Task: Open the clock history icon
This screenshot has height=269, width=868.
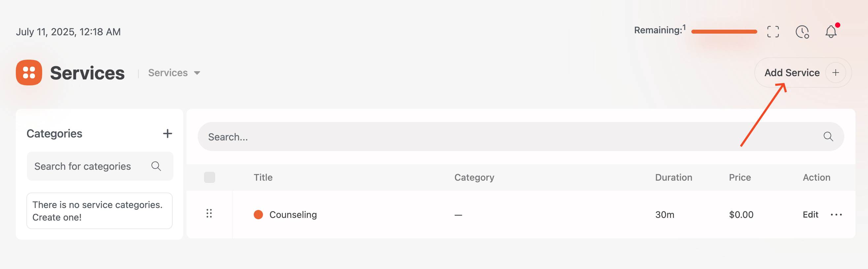Action: (802, 32)
